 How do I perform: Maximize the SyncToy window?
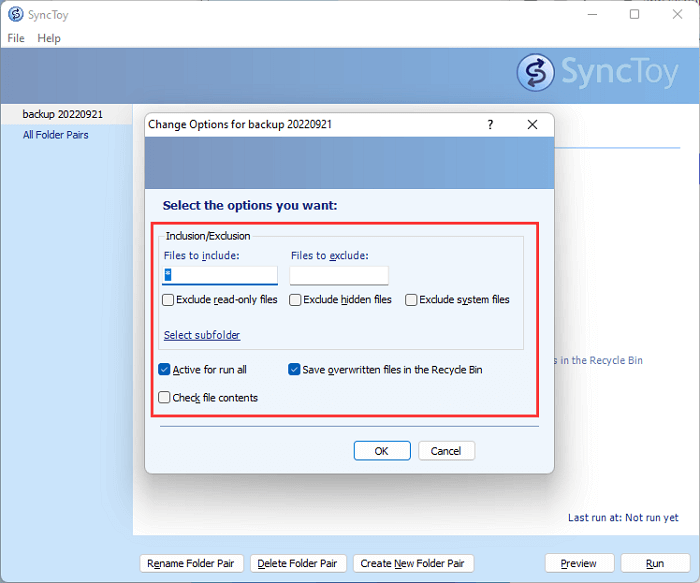click(634, 14)
